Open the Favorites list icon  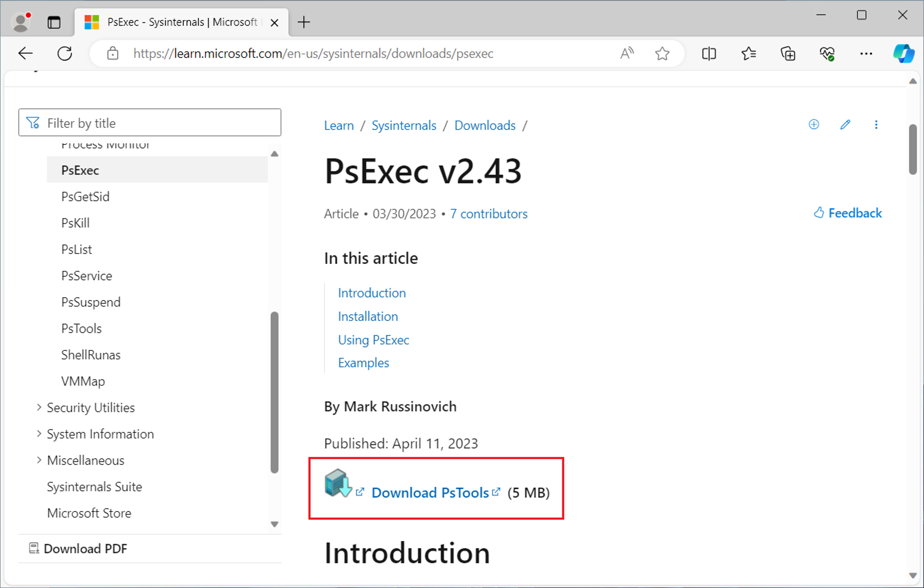click(748, 53)
